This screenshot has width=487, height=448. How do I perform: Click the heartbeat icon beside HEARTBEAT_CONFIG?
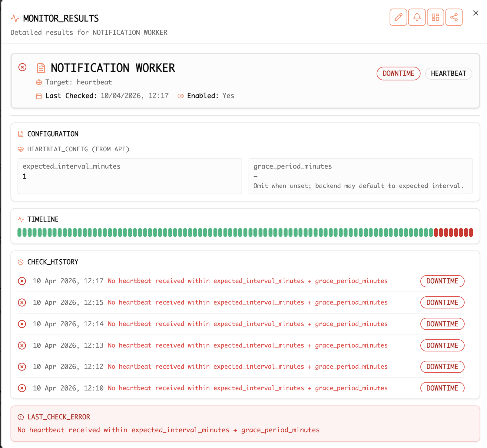pyautogui.click(x=21, y=149)
